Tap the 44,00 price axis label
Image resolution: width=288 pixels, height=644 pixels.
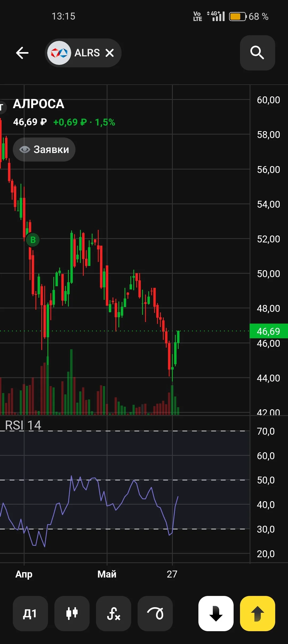pos(269,378)
